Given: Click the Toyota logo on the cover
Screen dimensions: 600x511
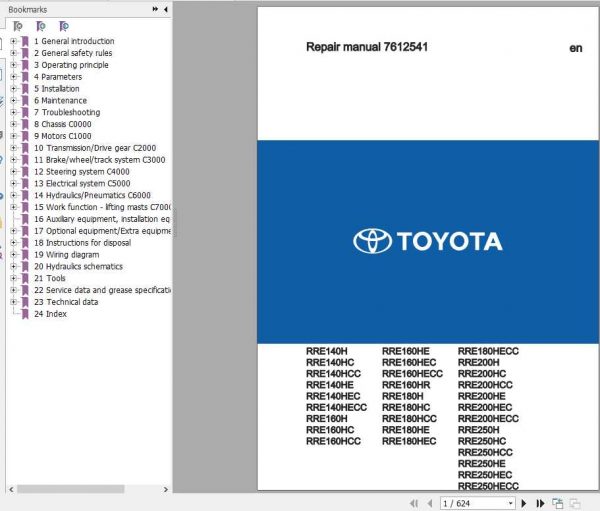Looking at the screenshot, I should click(427, 241).
